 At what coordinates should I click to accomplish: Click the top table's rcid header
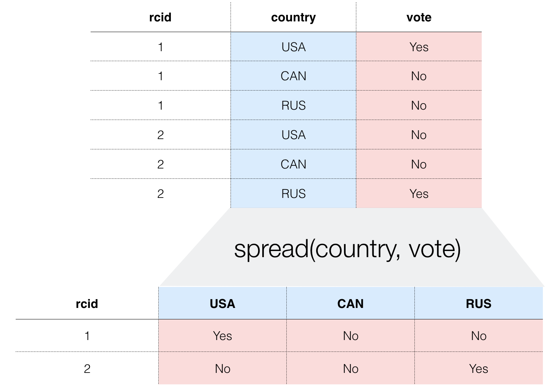(x=160, y=18)
